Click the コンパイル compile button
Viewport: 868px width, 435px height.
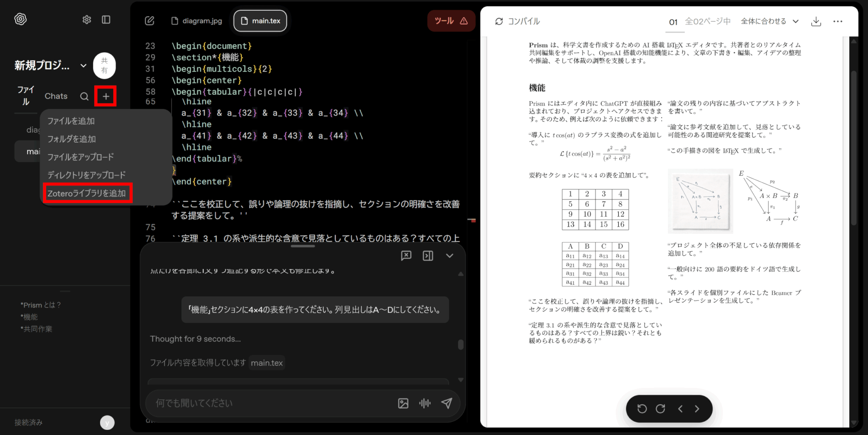click(517, 22)
